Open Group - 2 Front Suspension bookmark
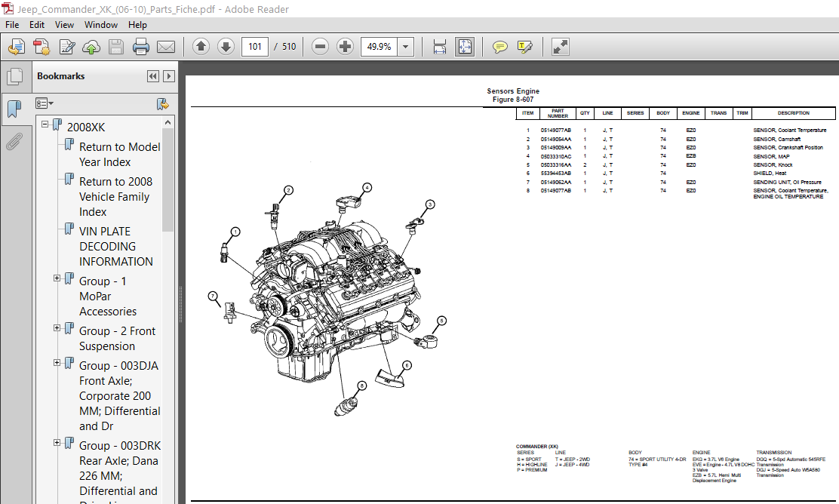The image size is (839, 504). (117, 339)
